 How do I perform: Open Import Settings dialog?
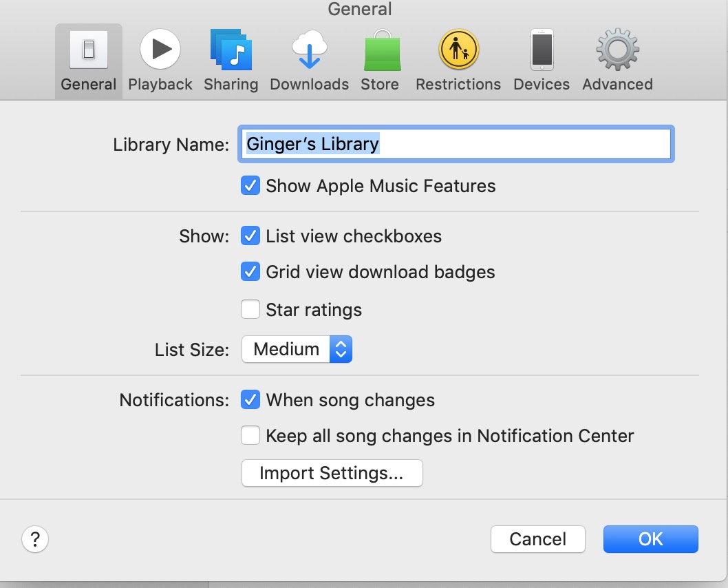pyautogui.click(x=332, y=474)
